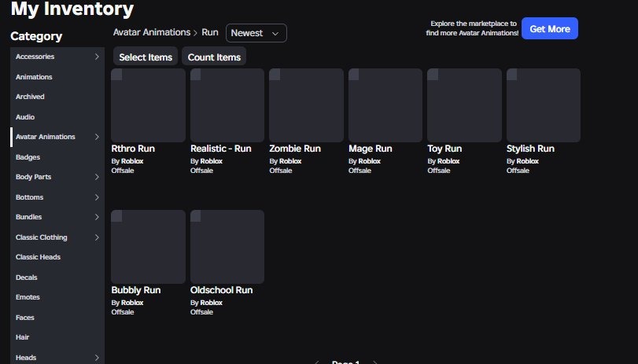Tick the checkbox on Rthro Run item
Screen dimensions: 638x364
pyautogui.click(x=116, y=75)
